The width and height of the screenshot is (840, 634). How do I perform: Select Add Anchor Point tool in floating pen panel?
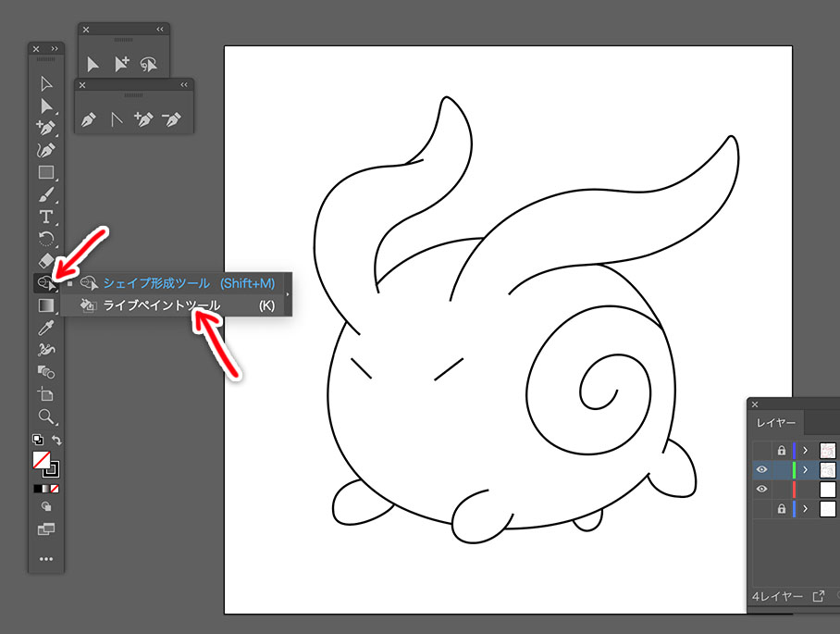pos(143,119)
